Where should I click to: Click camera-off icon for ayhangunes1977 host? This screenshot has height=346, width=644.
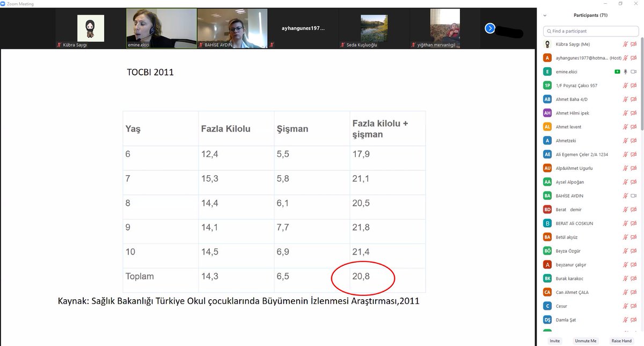pyautogui.click(x=634, y=57)
